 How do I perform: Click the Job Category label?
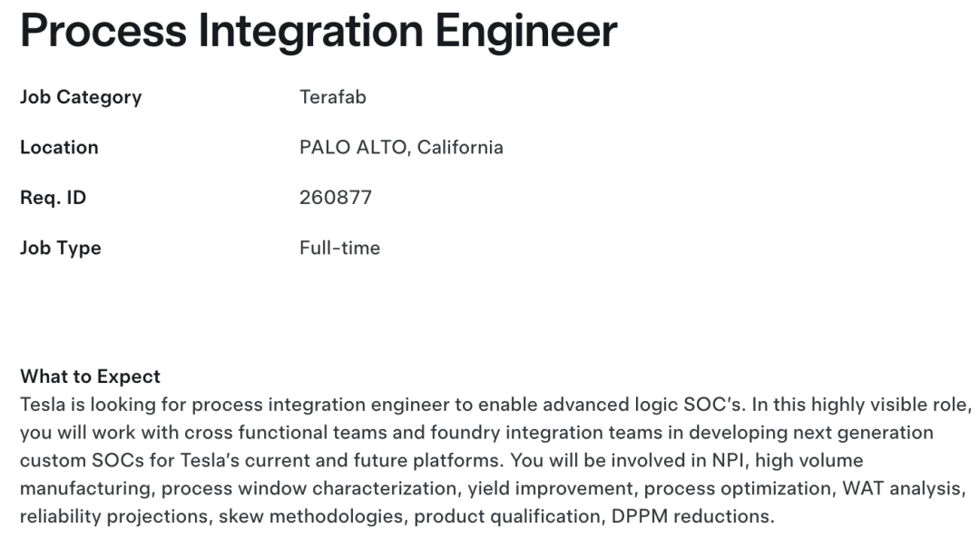[x=81, y=97]
